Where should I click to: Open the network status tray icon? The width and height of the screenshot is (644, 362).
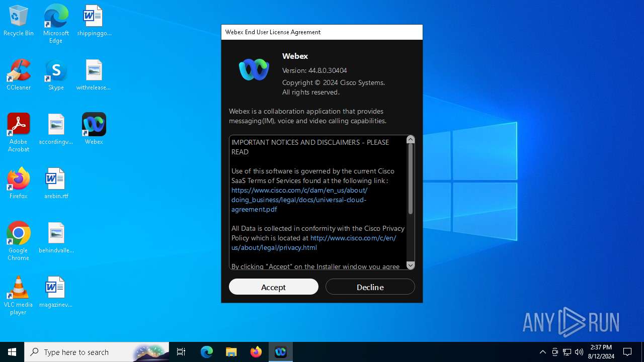(567, 352)
